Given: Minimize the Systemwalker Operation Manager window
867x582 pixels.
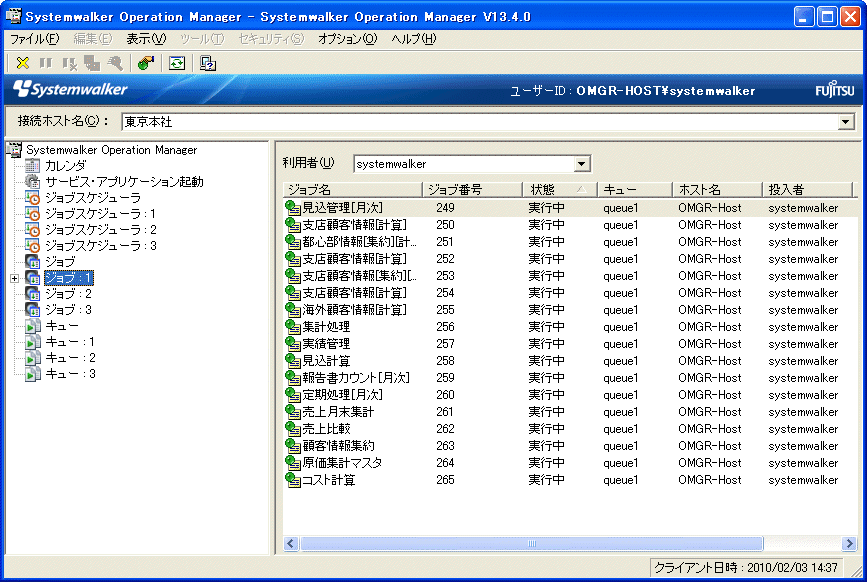Looking at the screenshot, I should [803, 17].
